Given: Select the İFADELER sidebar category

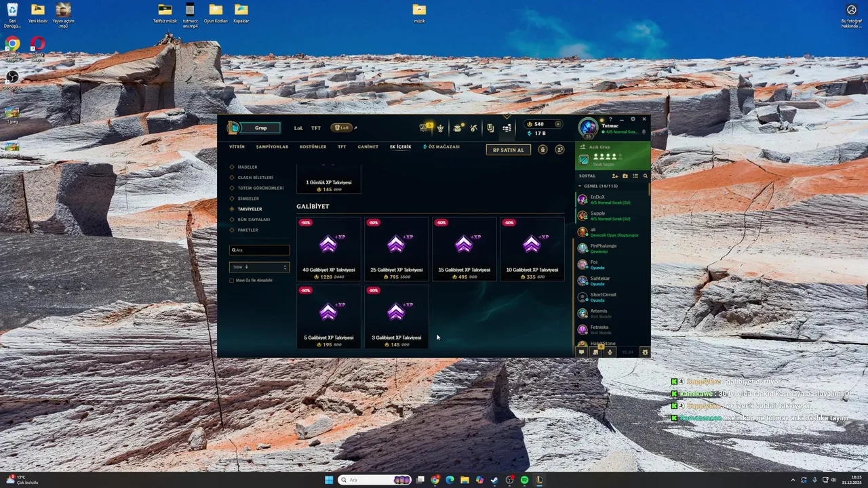Looking at the screenshot, I should tap(248, 167).
